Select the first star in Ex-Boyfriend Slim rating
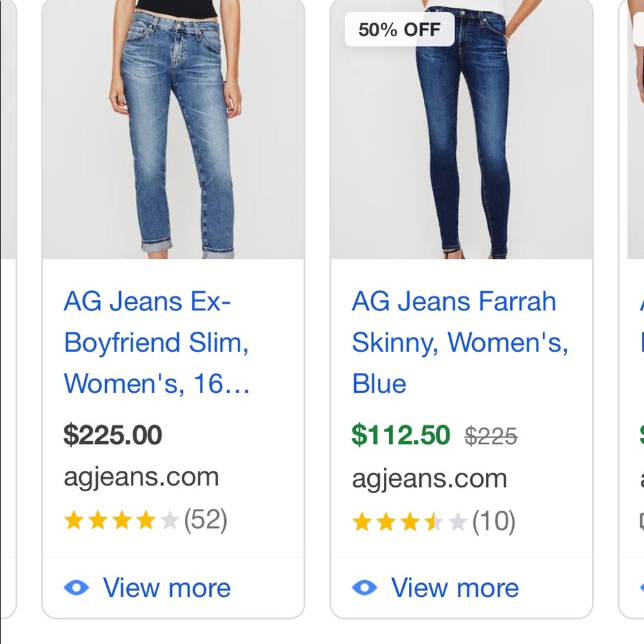Screen dimensions: 644x644 coord(72,520)
